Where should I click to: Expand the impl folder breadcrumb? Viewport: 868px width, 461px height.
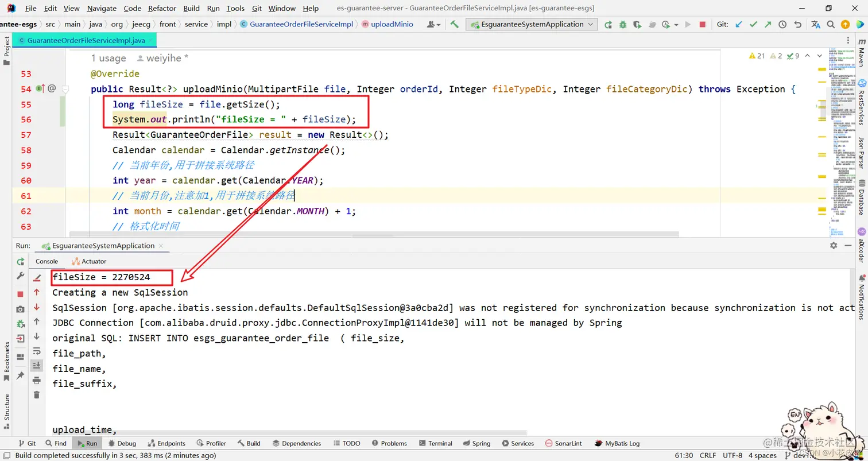[224, 24]
